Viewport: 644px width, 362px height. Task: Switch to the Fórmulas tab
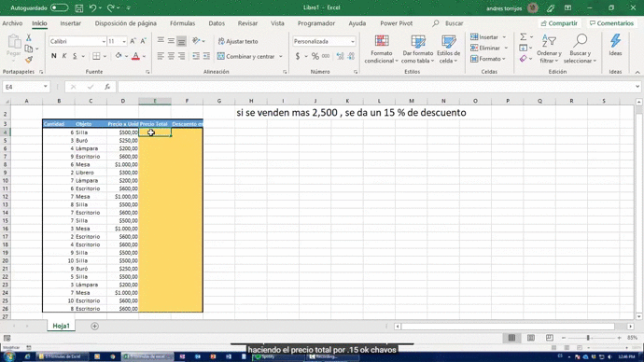tap(183, 23)
